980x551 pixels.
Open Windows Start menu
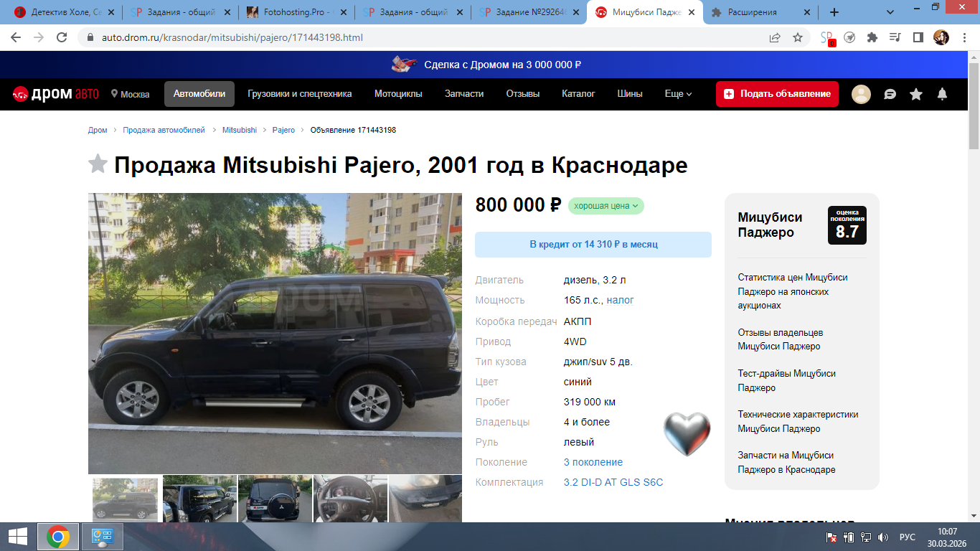(18, 536)
